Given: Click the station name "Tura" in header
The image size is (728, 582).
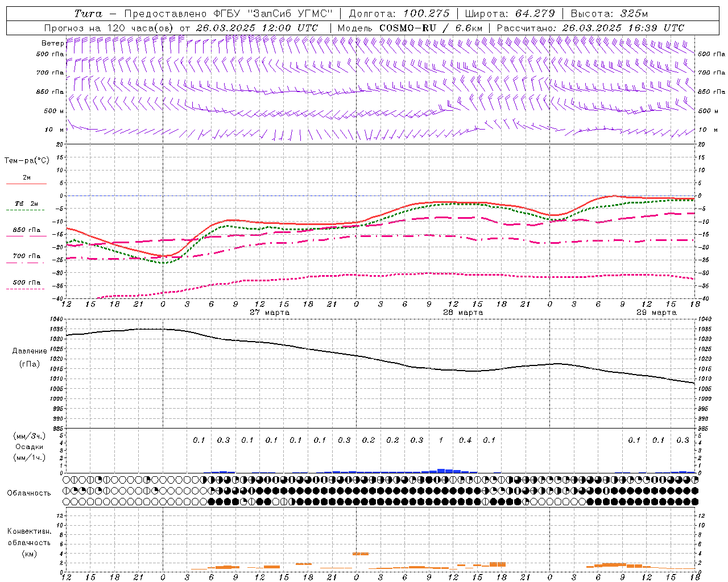Looking at the screenshot, I should coord(88,14).
